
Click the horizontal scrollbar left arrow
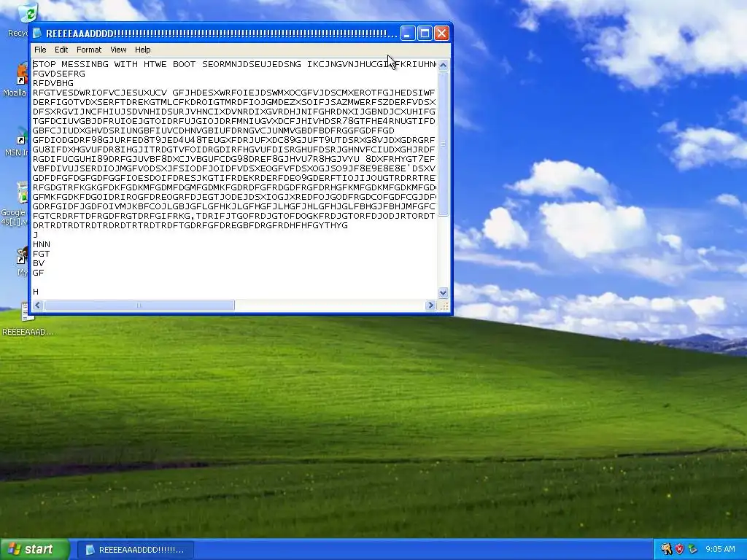[x=38, y=306]
